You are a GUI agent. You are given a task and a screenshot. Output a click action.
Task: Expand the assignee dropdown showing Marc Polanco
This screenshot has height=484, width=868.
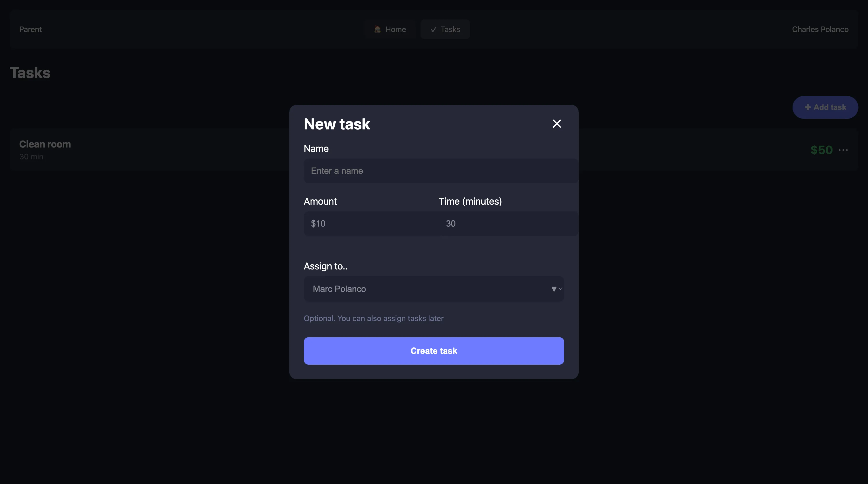pyautogui.click(x=434, y=289)
